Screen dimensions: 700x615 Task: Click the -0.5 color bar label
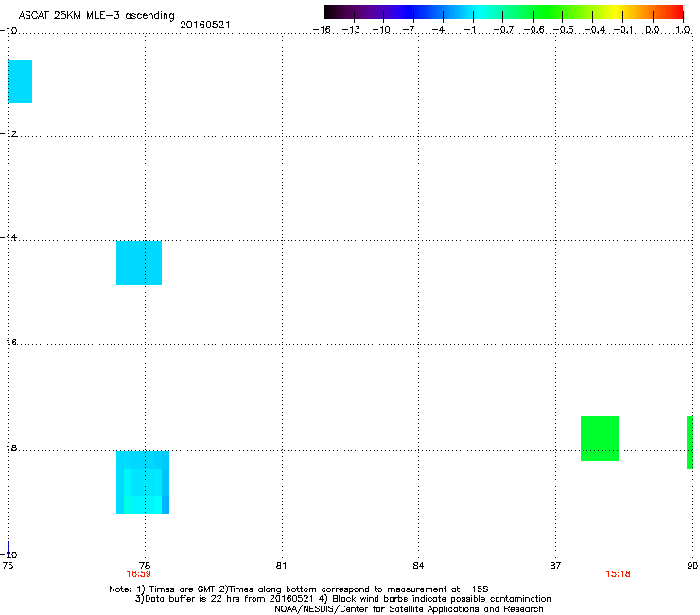coord(564,30)
